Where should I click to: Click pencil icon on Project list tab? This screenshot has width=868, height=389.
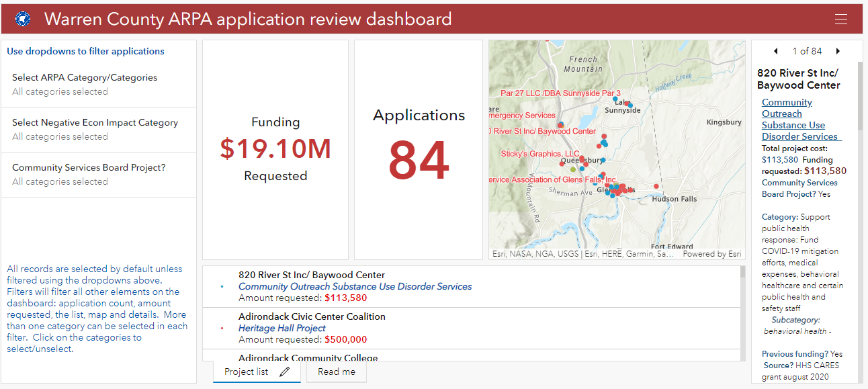pos(284,372)
